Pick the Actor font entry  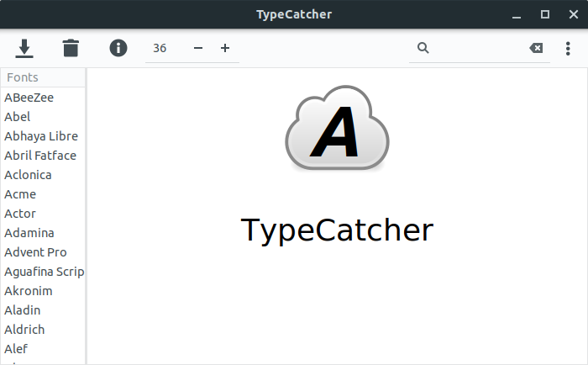pyautogui.click(x=43, y=214)
